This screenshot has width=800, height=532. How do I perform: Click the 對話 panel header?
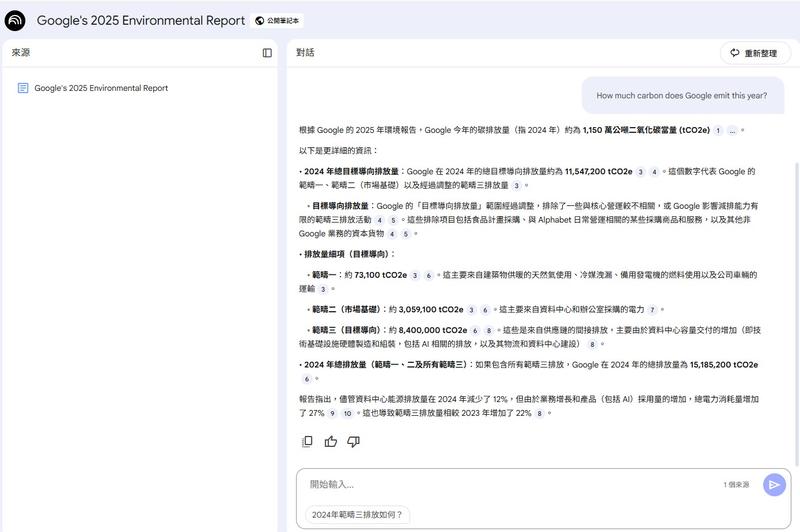click(x=305, y=53)
